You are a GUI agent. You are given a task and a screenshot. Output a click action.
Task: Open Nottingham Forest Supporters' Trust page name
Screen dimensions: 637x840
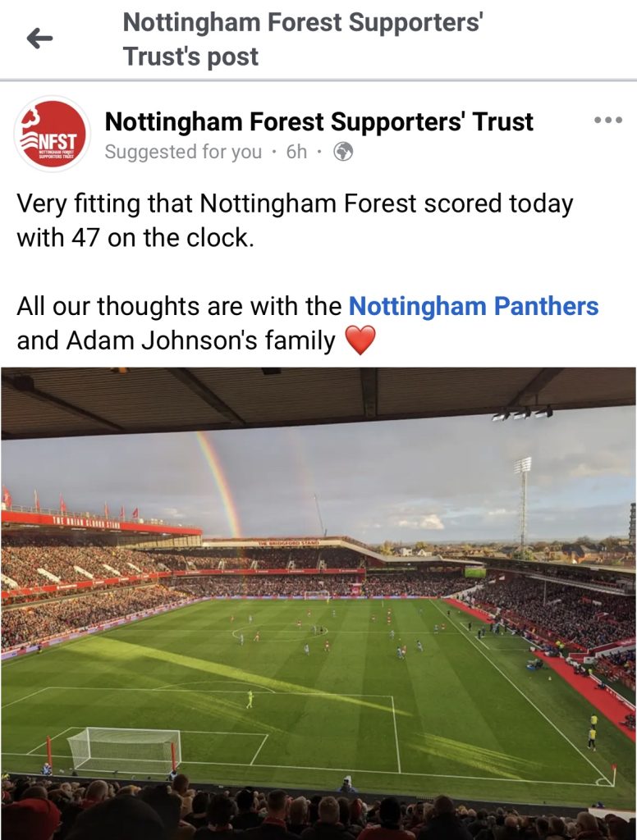coord(319,122)
